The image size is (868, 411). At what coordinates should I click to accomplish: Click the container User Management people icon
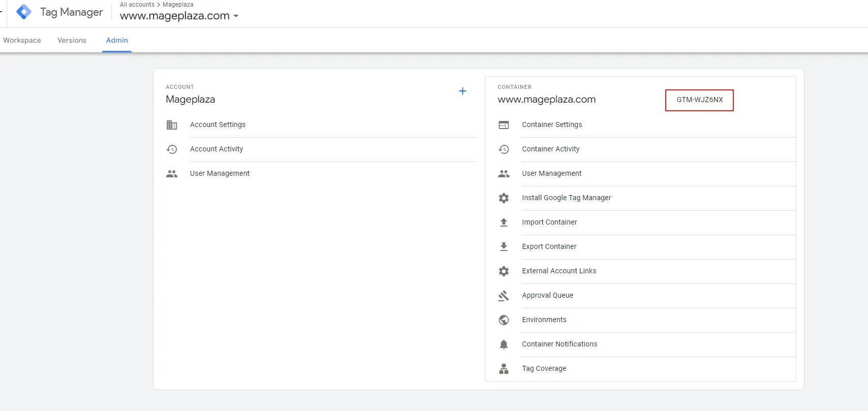[504, 174]
